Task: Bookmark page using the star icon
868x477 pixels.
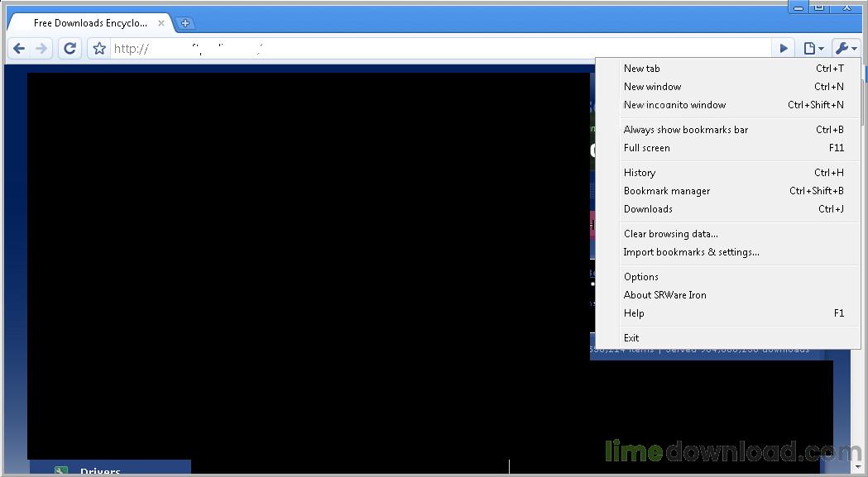Action: point(99,49)
